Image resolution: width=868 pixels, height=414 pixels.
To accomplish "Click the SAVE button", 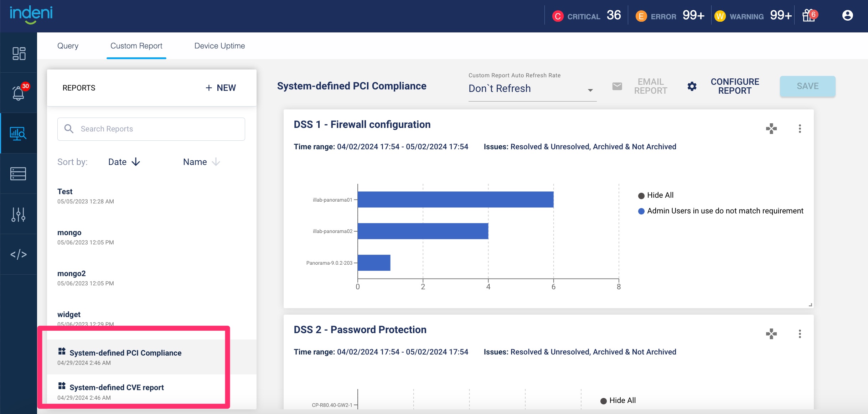I will coord(807,86).
